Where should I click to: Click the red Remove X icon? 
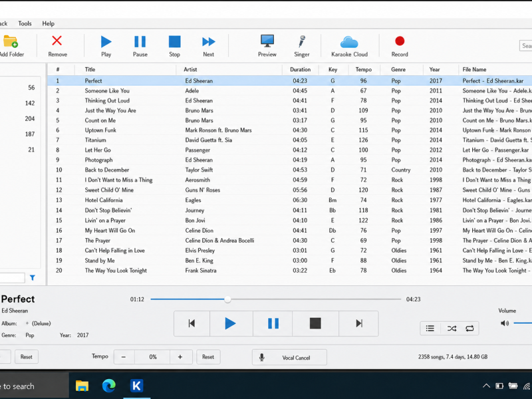(x=57, y=41)
